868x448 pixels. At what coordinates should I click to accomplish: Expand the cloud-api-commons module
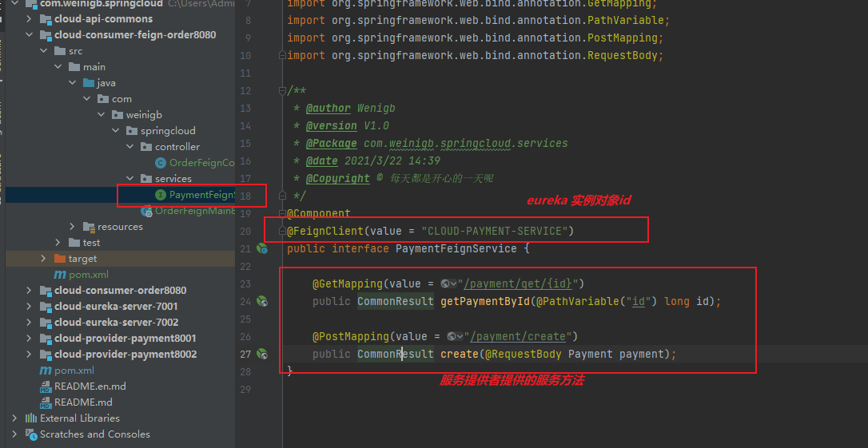[x=30, y=19]
